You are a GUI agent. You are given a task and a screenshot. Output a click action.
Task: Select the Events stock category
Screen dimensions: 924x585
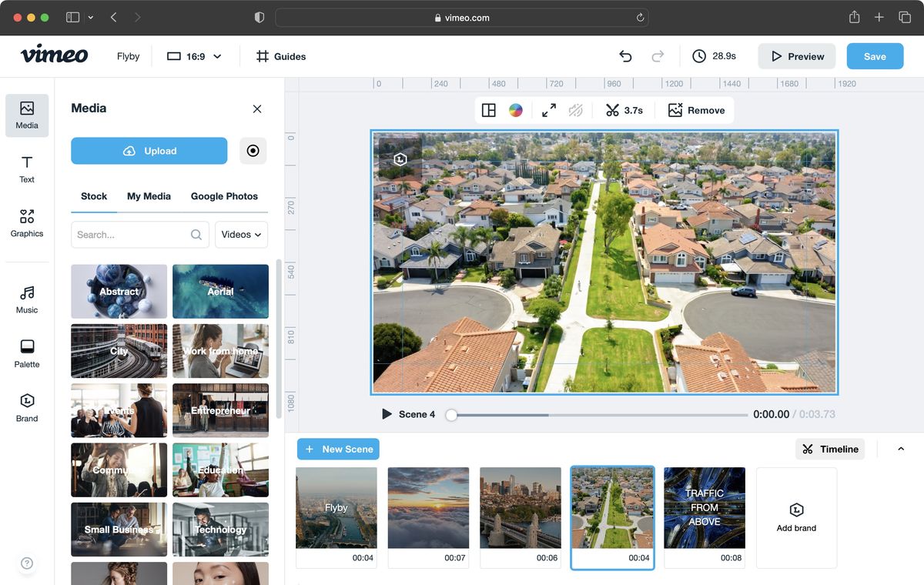pos(119,410)
